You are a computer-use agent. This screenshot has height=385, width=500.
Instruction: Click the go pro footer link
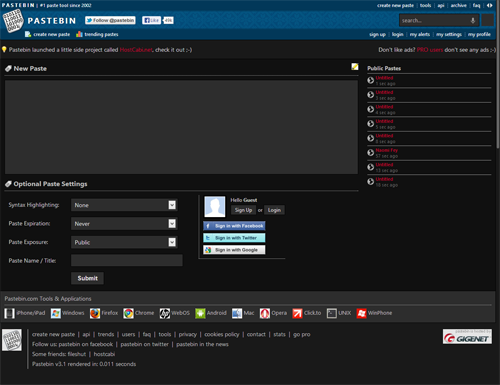pos(302,334)
